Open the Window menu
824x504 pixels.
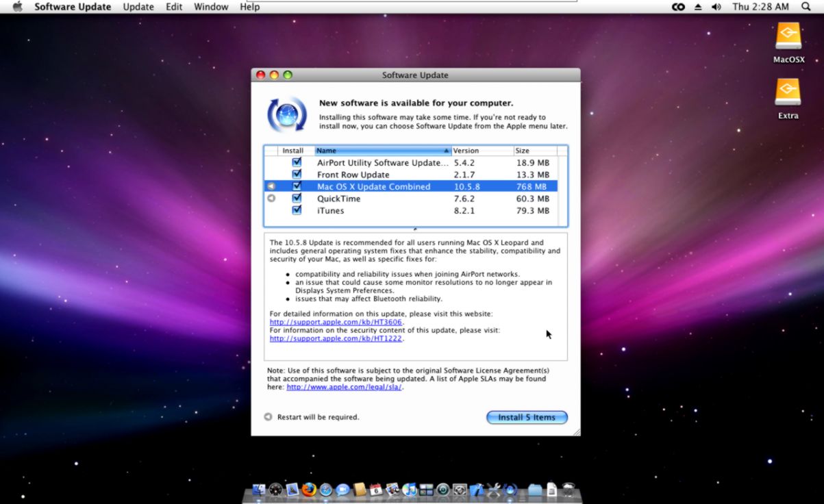click(211, 7)
